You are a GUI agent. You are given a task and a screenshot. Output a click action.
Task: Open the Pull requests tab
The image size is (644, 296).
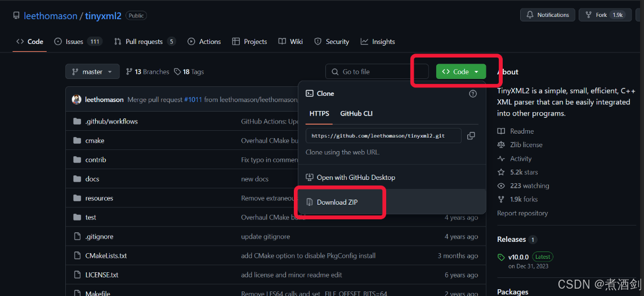tap(145, 42)
